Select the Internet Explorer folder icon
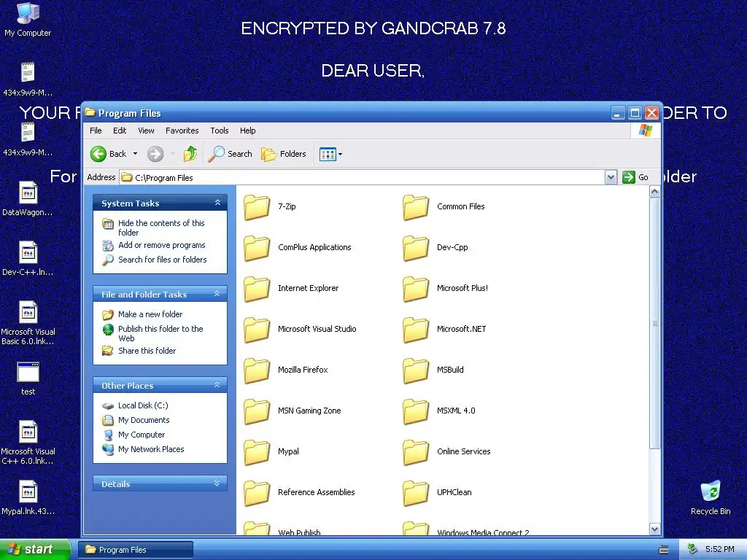This screenshot has height=560, width=747. click(257, 289)
